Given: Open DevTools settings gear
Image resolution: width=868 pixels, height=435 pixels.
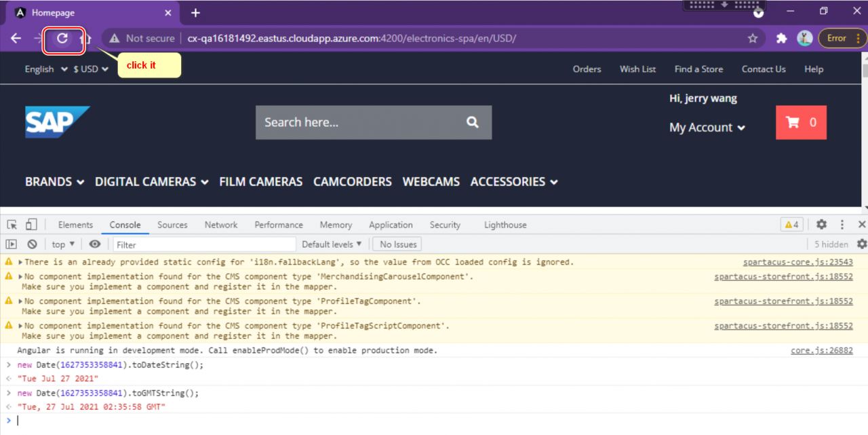Looking at the screenshot, I should tap(821, 225).
